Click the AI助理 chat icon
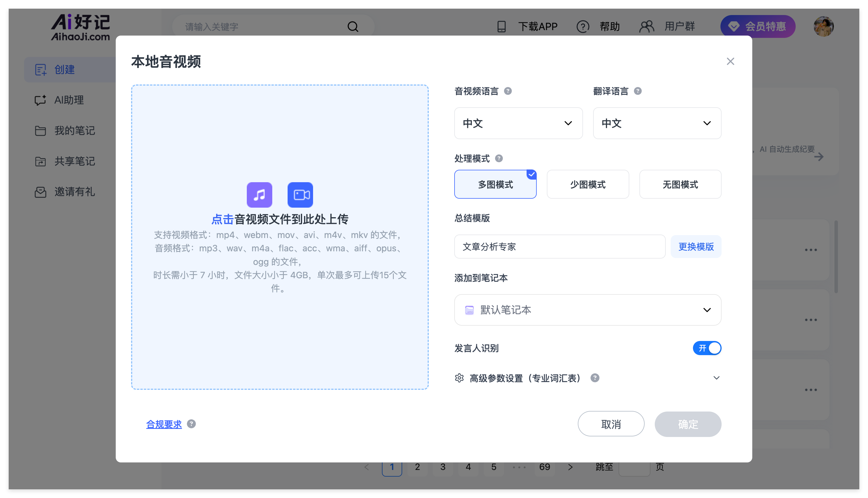Image resolution: width=868 pixels, height=498 pixels. (x=41, y=100)
